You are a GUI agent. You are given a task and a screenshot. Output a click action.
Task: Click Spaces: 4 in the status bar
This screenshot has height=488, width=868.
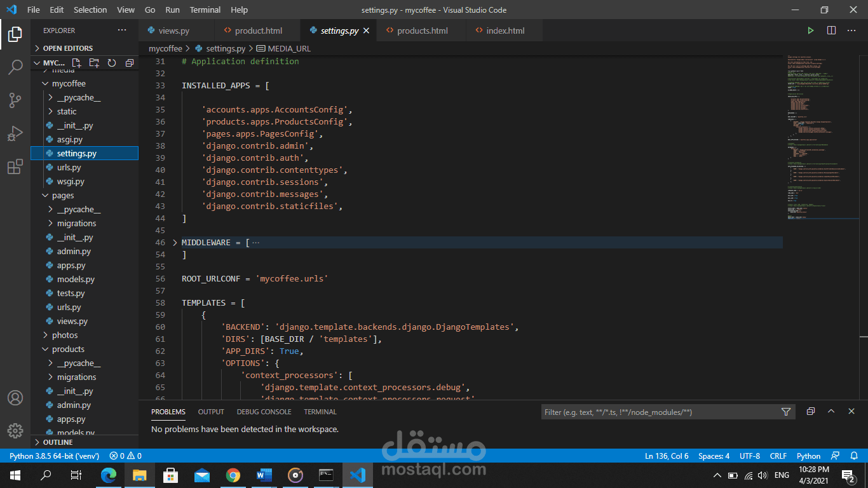click(714, 456)
